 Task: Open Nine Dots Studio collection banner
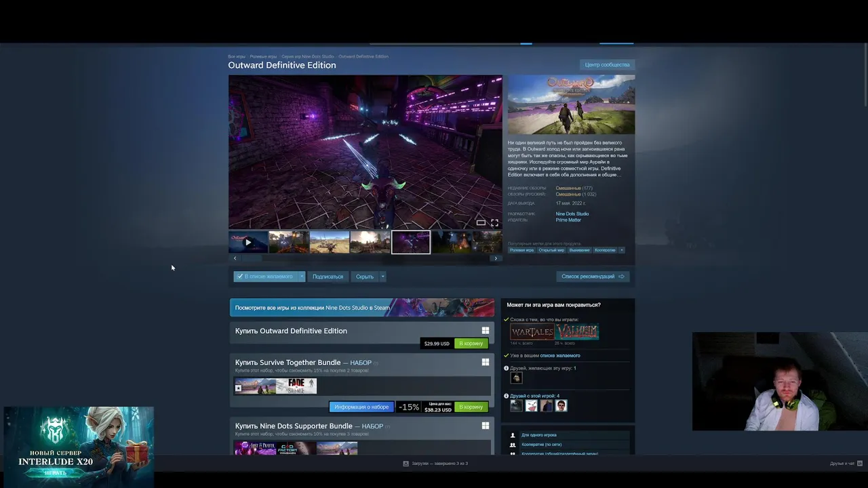point(362,308)
